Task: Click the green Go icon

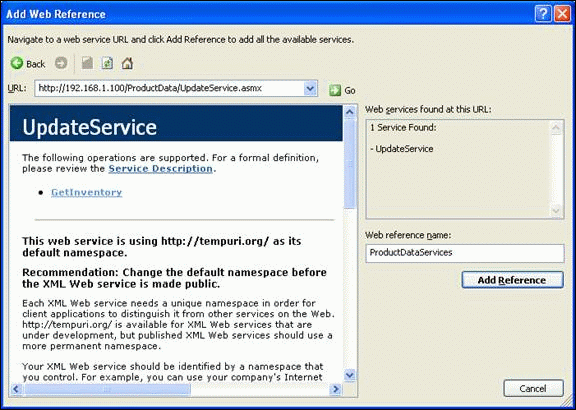Action: [x=335, y=90]
